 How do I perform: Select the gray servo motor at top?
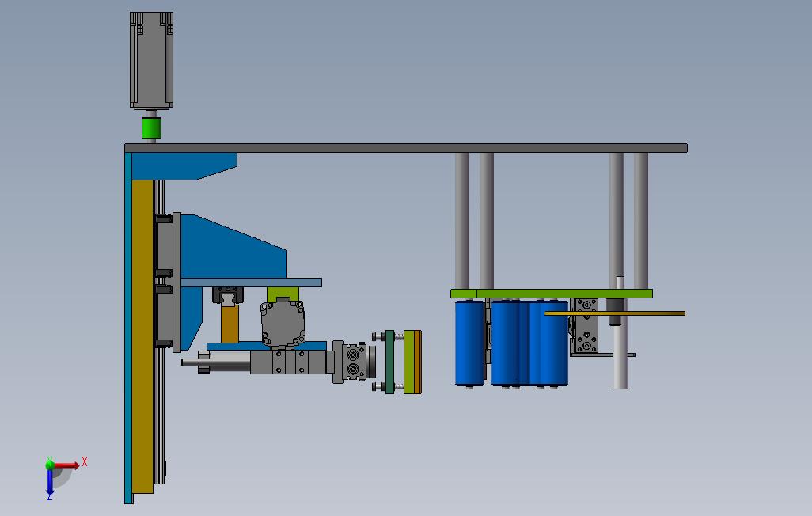[151, 60]
